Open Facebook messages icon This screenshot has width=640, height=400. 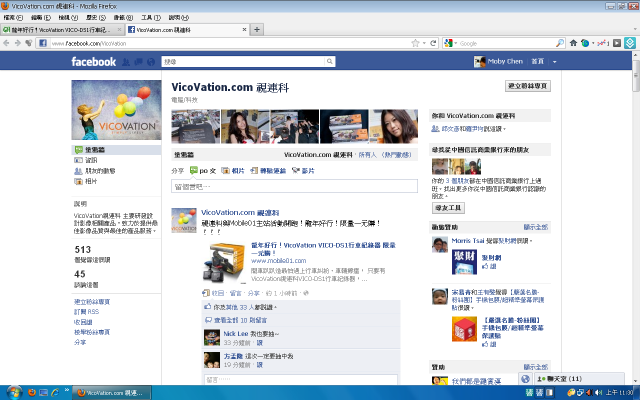coord(138,62)
